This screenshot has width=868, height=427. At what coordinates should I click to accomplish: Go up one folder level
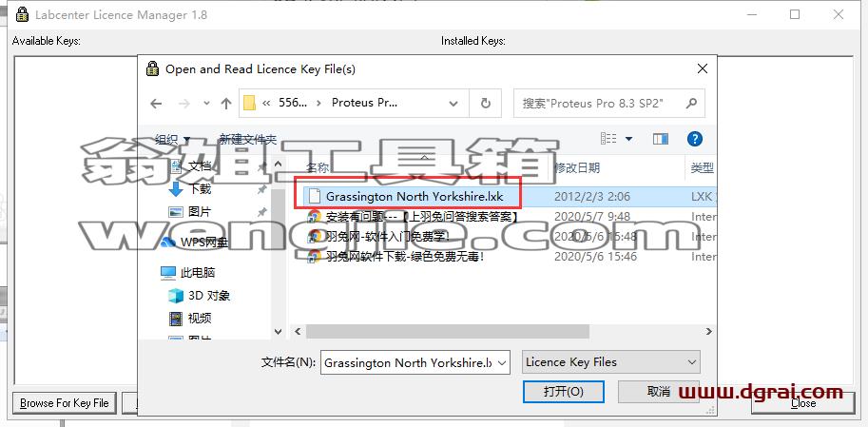click(x=226, y=104)
